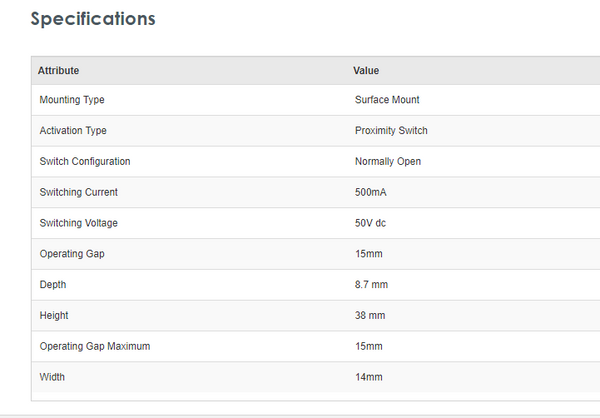This screenshot has height=418, width=600.
Task: Click the 14mm width value
Action: pyautogui.click(x=367, y=377)
